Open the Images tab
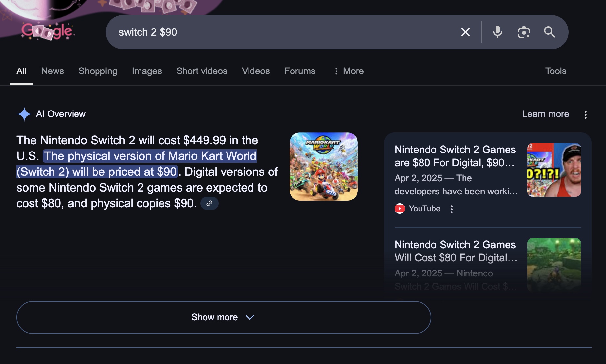This screenshot has height=364, width=606. pyautogui.click(x=147, y=71)
